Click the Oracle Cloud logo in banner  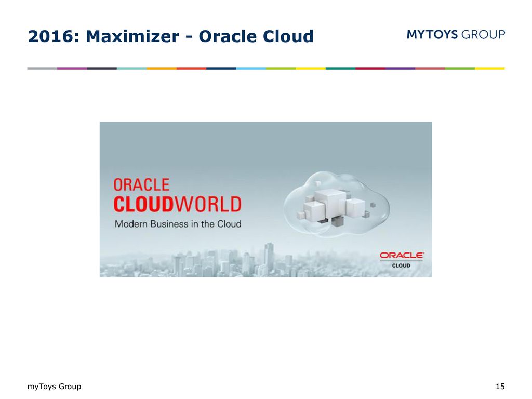(x=402, y=260)
